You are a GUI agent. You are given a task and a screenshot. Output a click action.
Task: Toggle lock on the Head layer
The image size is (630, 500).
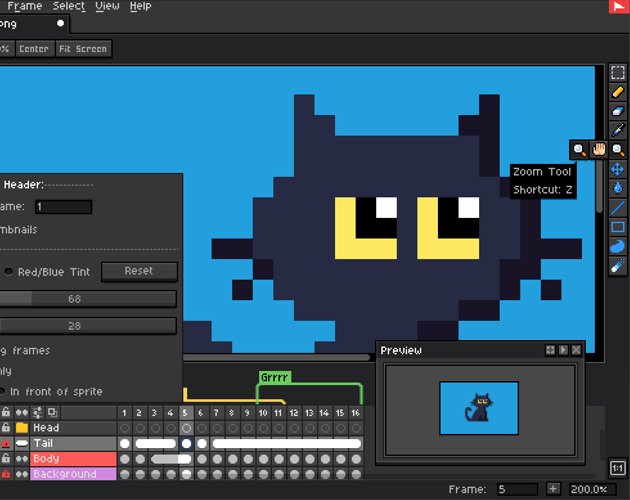(6, 428)
